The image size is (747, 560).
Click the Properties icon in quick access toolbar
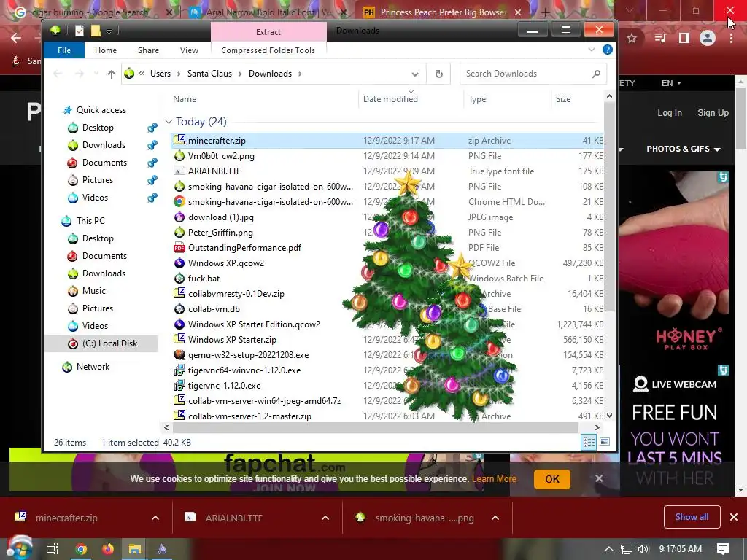(x=80, y=31)
